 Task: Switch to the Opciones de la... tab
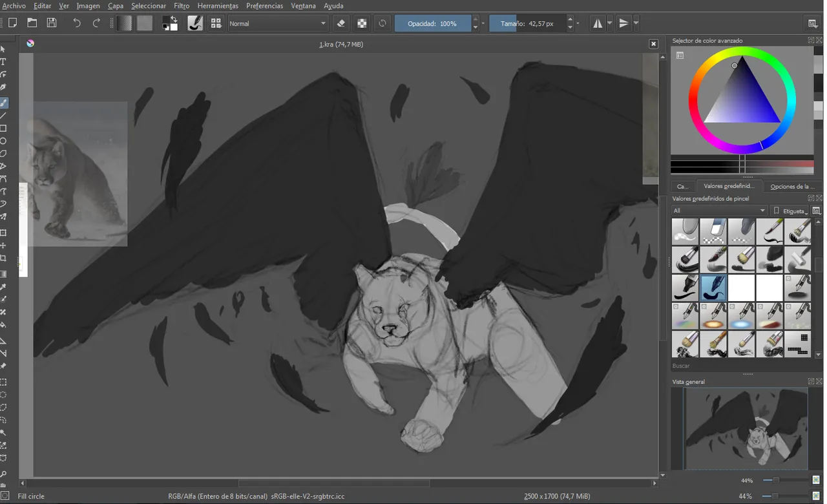pyautogui.click(x=792, y=186)
